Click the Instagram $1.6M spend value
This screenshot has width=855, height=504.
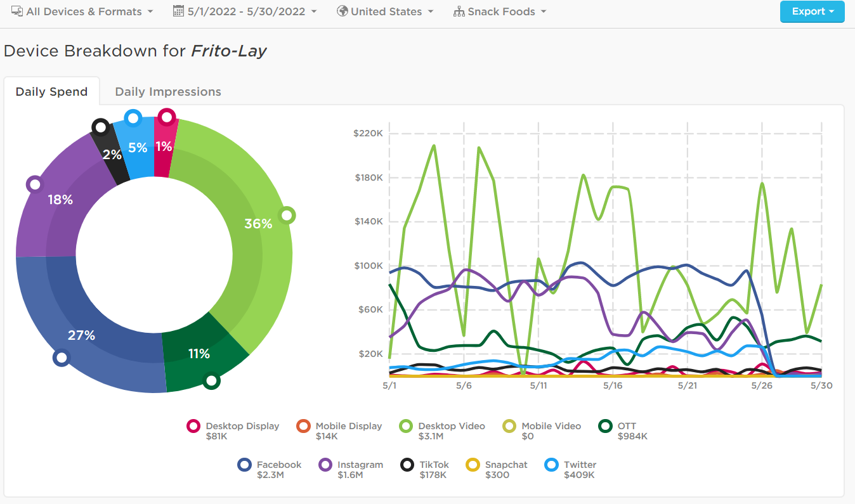[x=350, y=475]
